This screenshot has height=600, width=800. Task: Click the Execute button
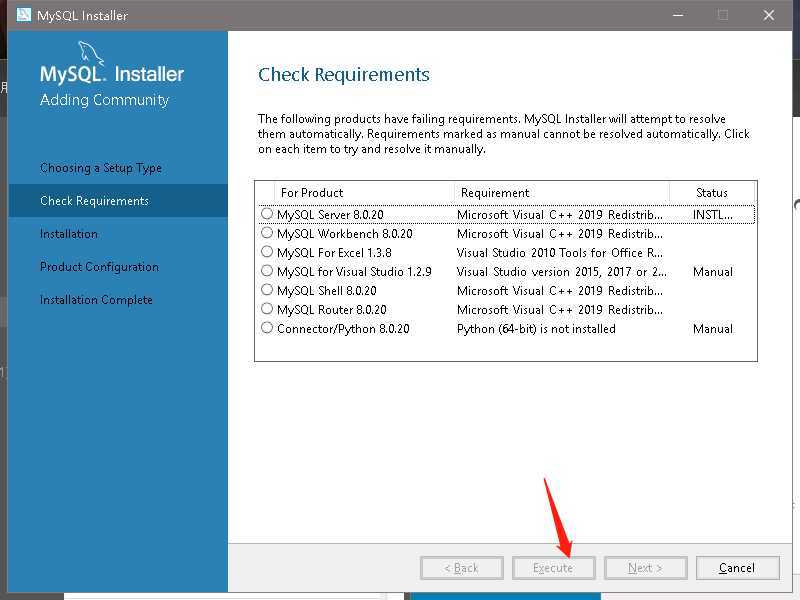click(x=554, y=568)
